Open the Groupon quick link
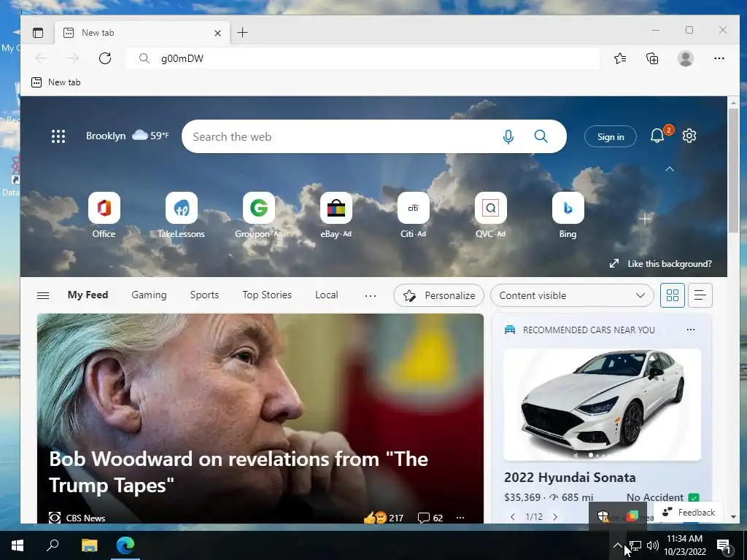 point(258,215)
